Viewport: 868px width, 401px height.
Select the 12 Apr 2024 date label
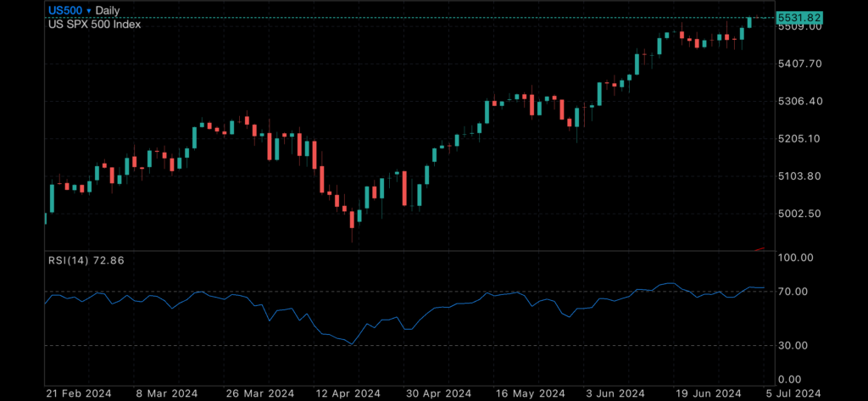point(347,394)
